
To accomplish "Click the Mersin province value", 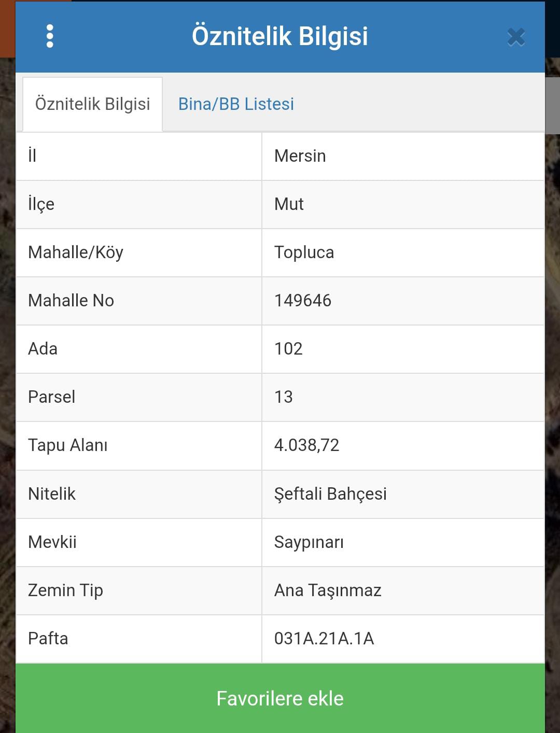I will 300,156.
